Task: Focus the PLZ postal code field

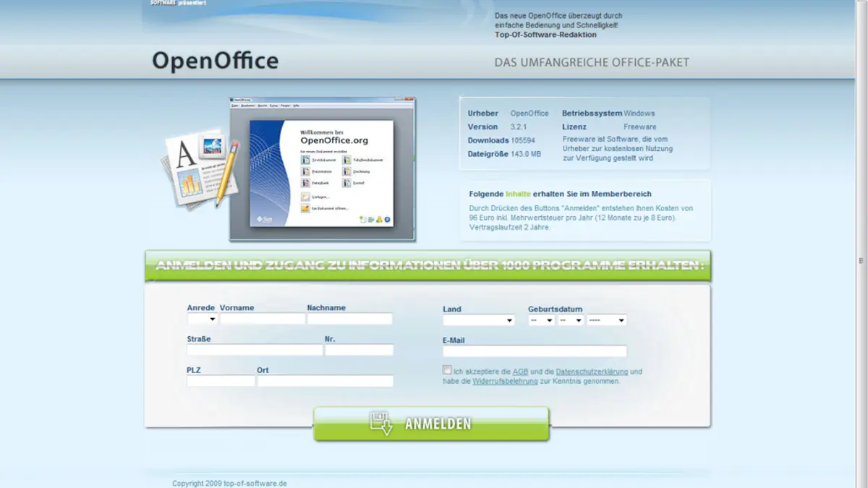Action: 221,381
